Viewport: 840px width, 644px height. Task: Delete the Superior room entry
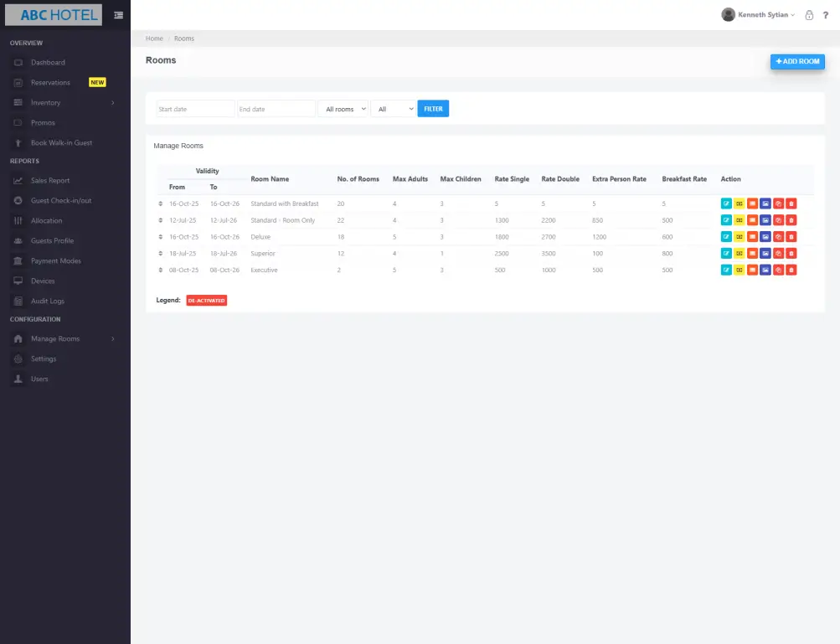(x=791, y=254)
